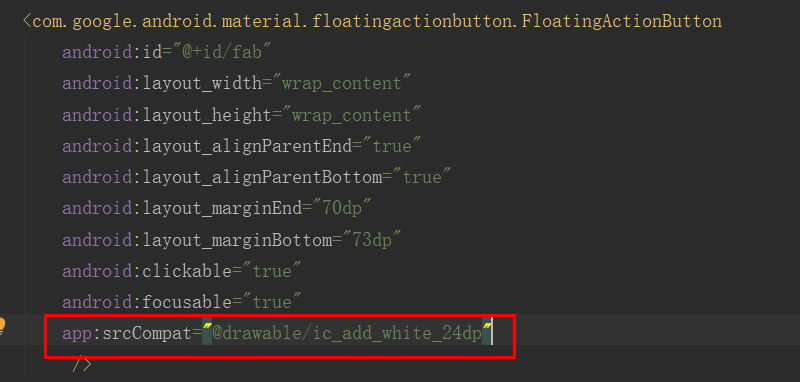This screenshot has width=800, height=382.
Task: Click the app:srcCompat attribute name
Action: (x=127, y=334)
